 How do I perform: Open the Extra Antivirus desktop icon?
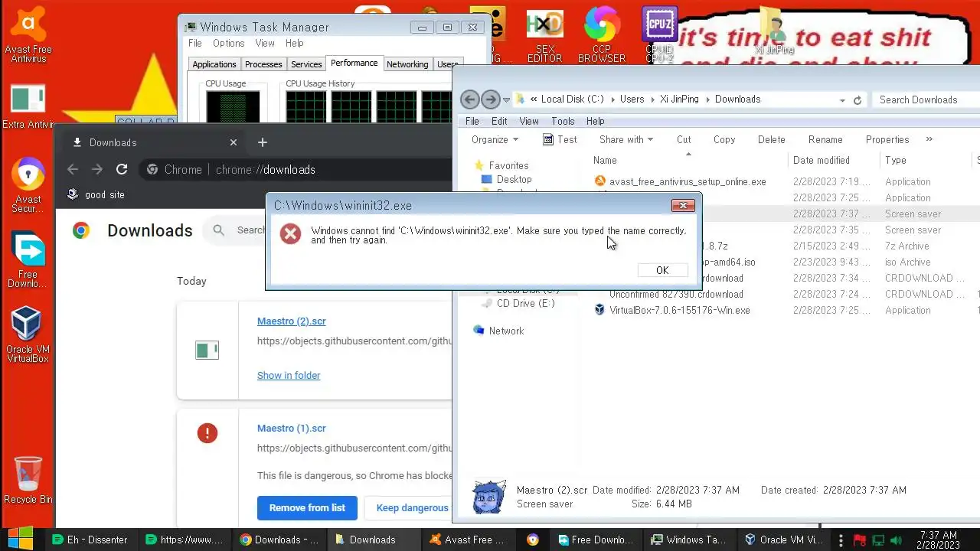[28, 106]
